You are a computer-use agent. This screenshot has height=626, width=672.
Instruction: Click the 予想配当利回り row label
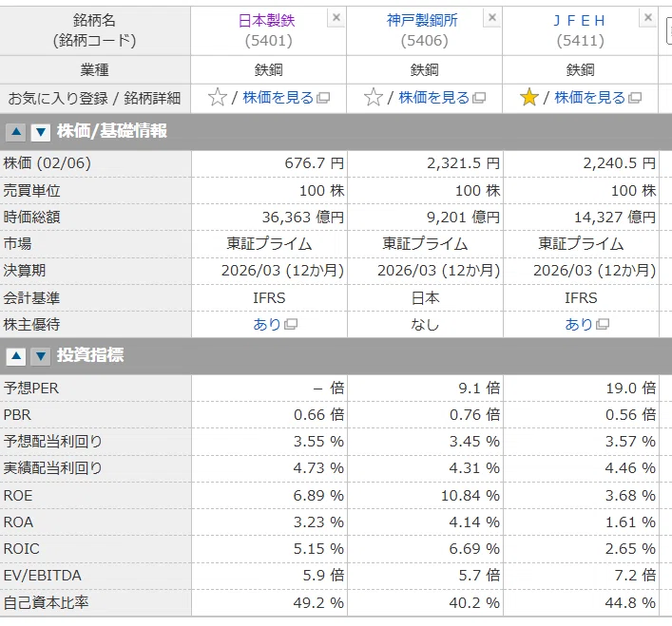52,442
